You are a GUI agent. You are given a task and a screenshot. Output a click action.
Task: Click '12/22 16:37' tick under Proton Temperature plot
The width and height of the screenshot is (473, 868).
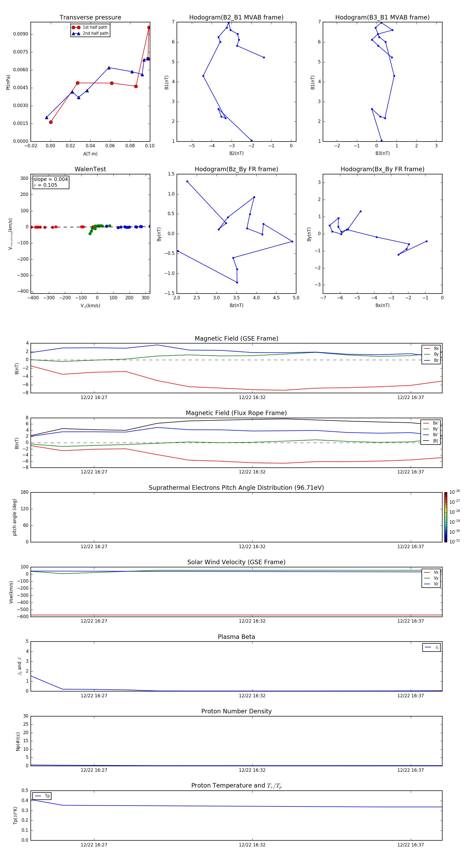[410, 845]
